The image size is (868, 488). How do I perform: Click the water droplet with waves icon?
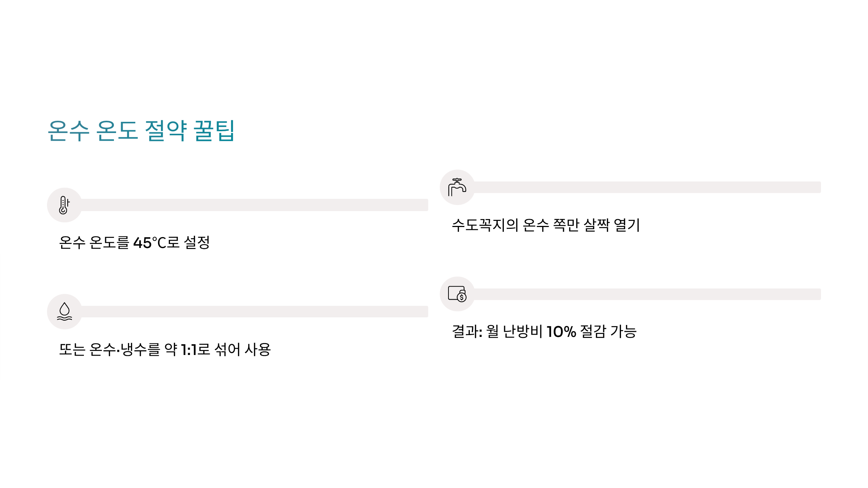point(64,311)
